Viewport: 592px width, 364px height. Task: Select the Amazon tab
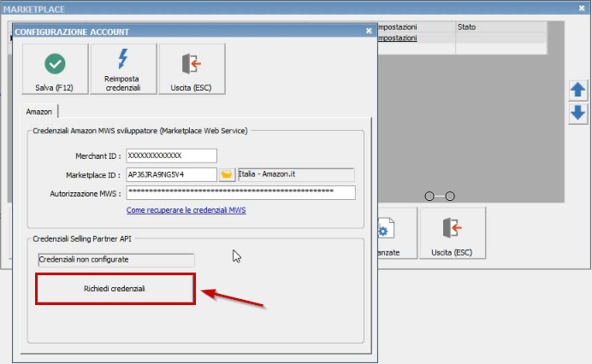point(39,112)
